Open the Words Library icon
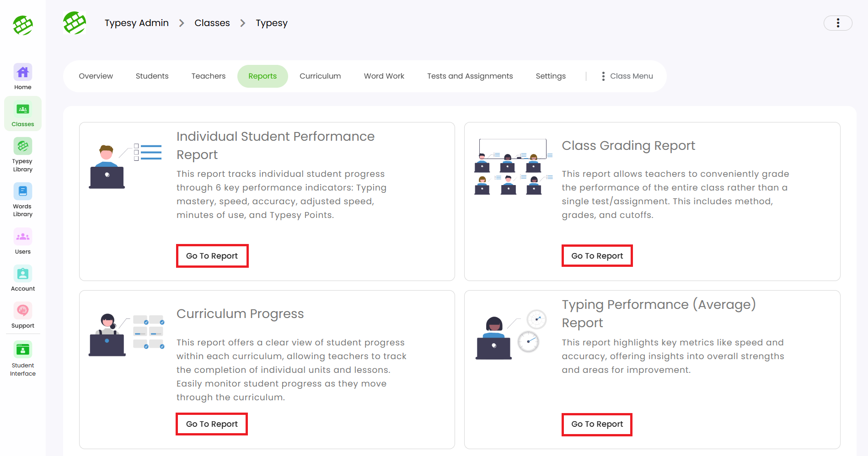 point(23,192)
